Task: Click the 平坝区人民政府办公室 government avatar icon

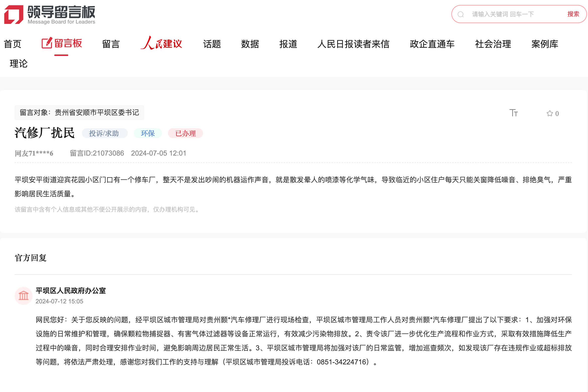Action: [x=23, y=296]
